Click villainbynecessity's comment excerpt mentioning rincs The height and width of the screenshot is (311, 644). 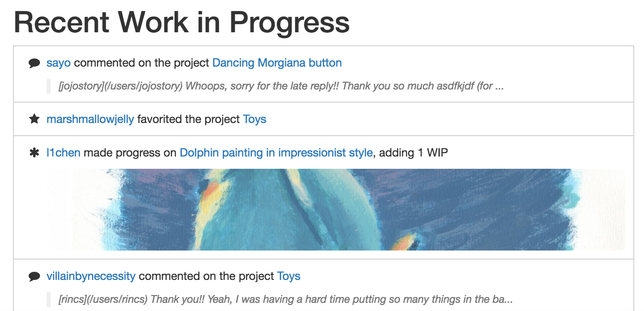pyautogui.click(x=285, y=300)
